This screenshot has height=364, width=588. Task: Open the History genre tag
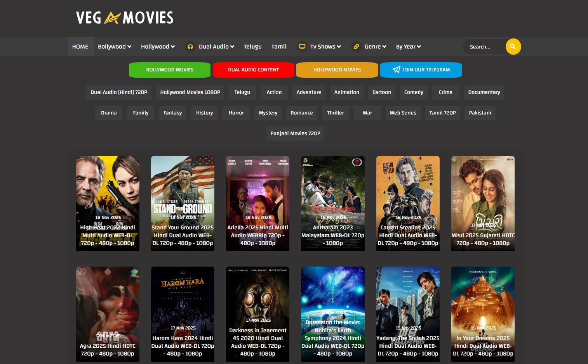tap(204, 113)
